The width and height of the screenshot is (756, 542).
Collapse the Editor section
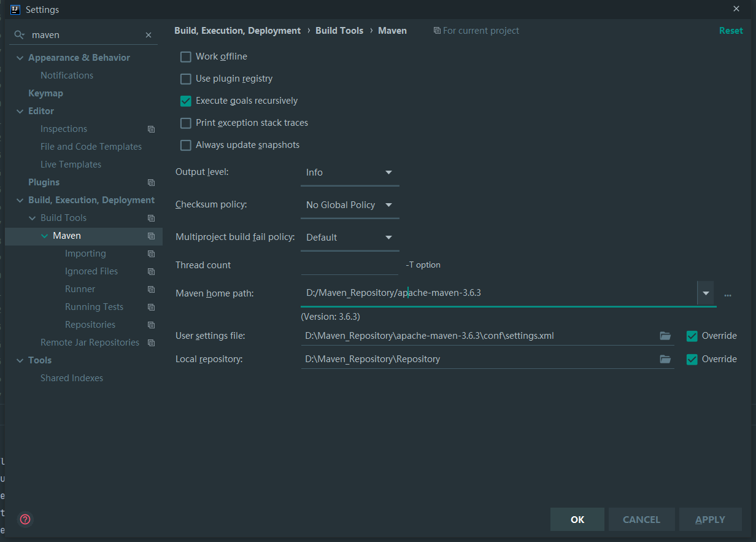pyautogui.click(x=19, y=111)
